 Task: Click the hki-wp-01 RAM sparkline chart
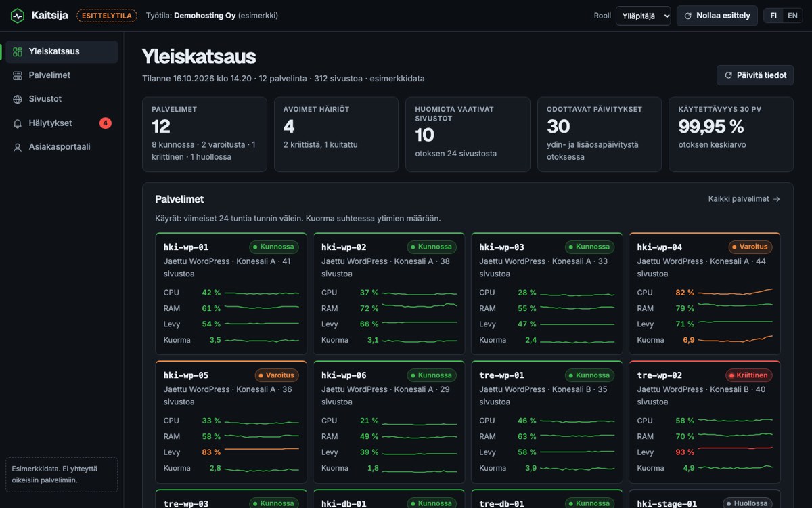pyautogui.click(x=261, y=308)
